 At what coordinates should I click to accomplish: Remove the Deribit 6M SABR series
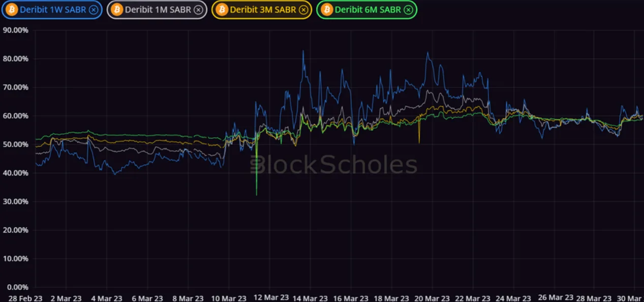pyautogui.click(x=409, y=10)
